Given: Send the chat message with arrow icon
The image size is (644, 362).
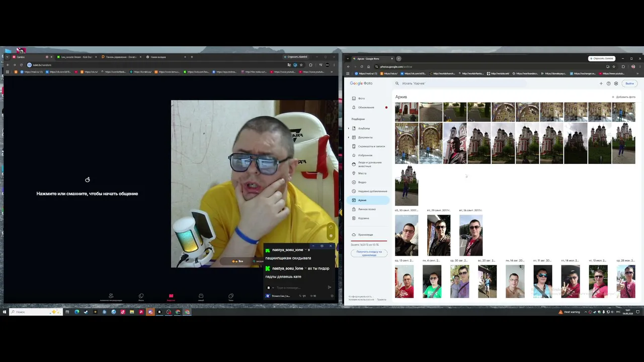Looking at the screenshot, I should click(330, 288).
